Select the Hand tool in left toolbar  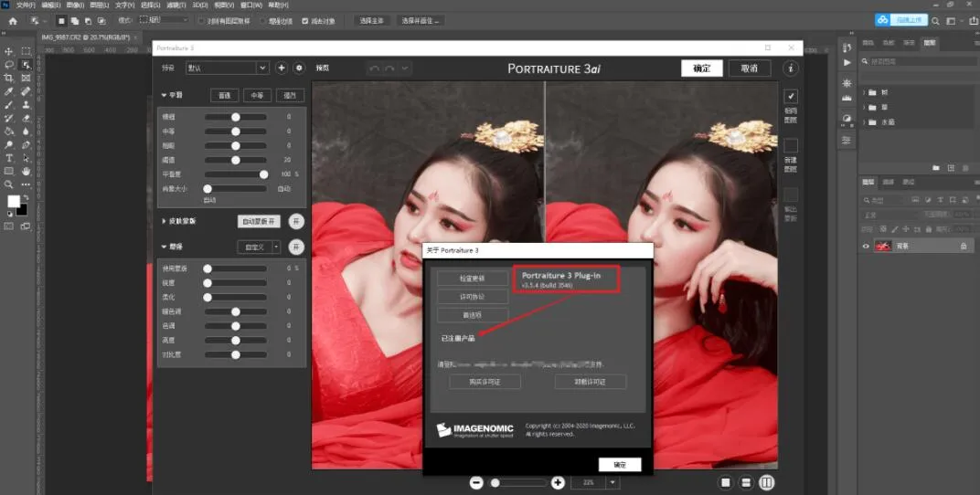pyautogui.click(x=27, y=171)
